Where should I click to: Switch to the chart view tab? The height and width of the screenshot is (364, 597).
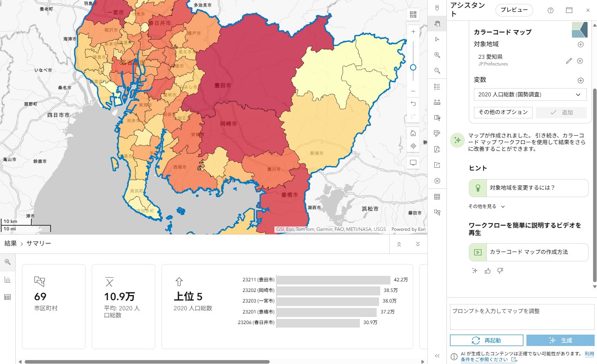pyautogui.click(x=7, y=280)
